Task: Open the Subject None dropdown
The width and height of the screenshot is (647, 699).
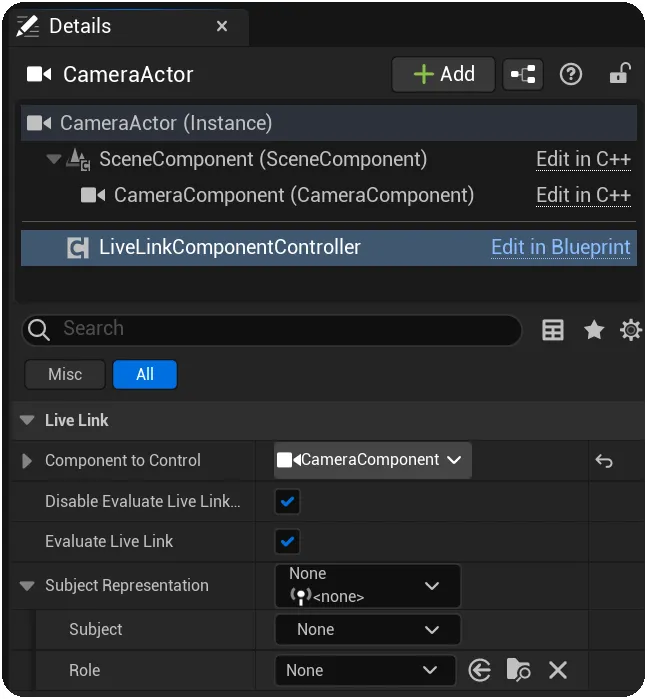Action: point(367,630)
